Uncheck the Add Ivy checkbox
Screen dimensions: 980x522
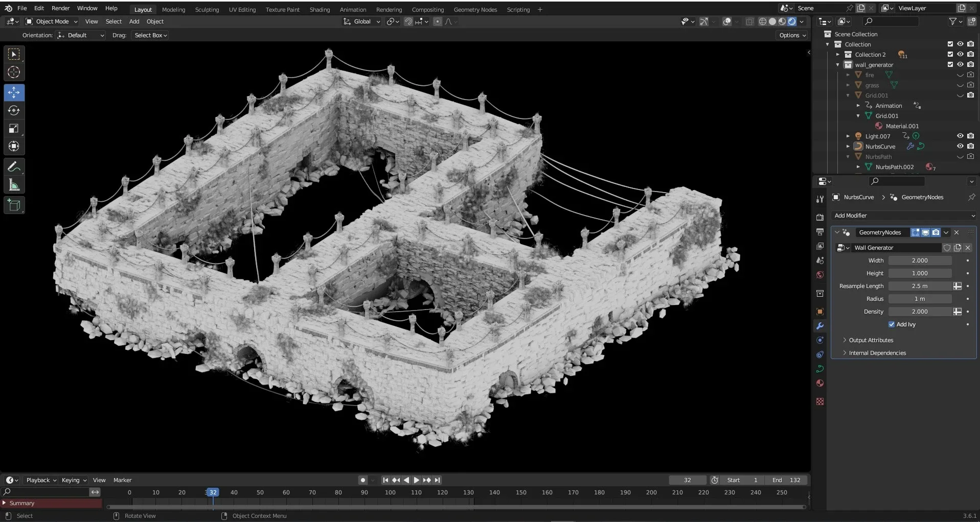(892, 324)
